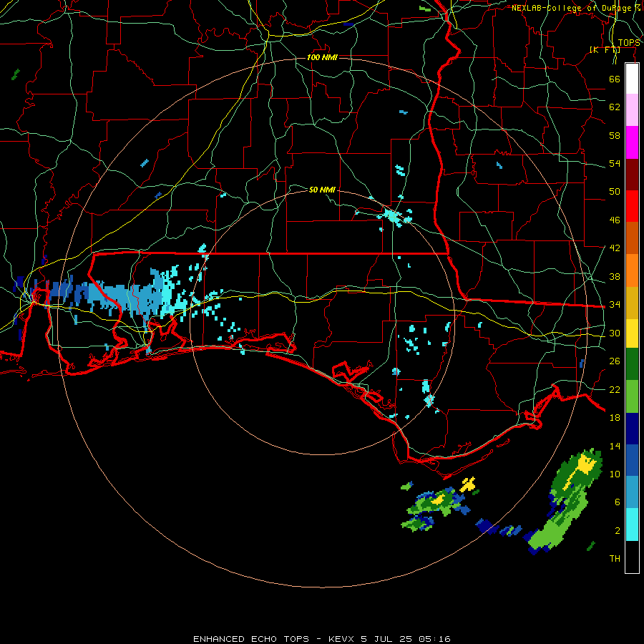Image resolution: width=644 pixels, height=644 pixels.
Task: Click the K FT units label
Action: (x=605, y=49)
